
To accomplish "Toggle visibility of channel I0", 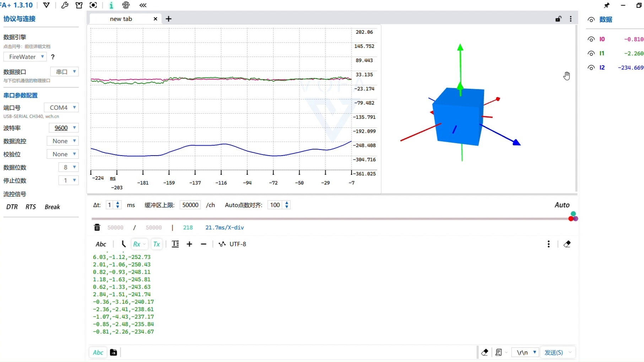I will tap(591, 39).
